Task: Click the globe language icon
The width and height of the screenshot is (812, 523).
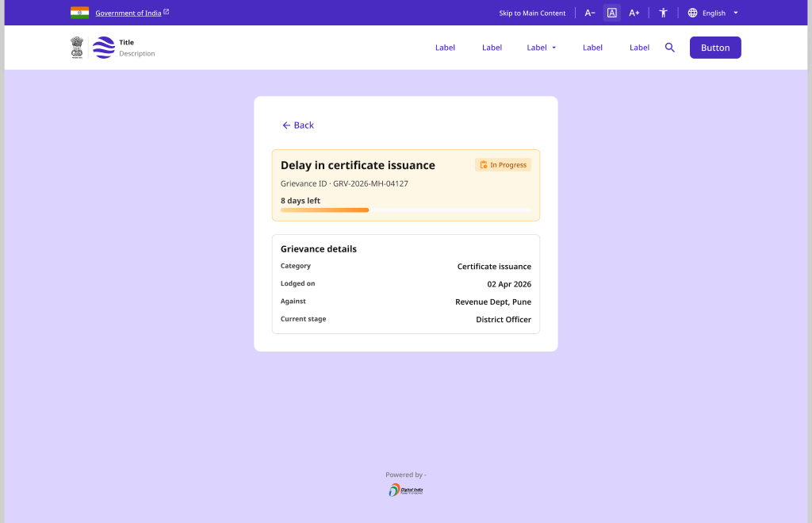Action: click(692, 13)
